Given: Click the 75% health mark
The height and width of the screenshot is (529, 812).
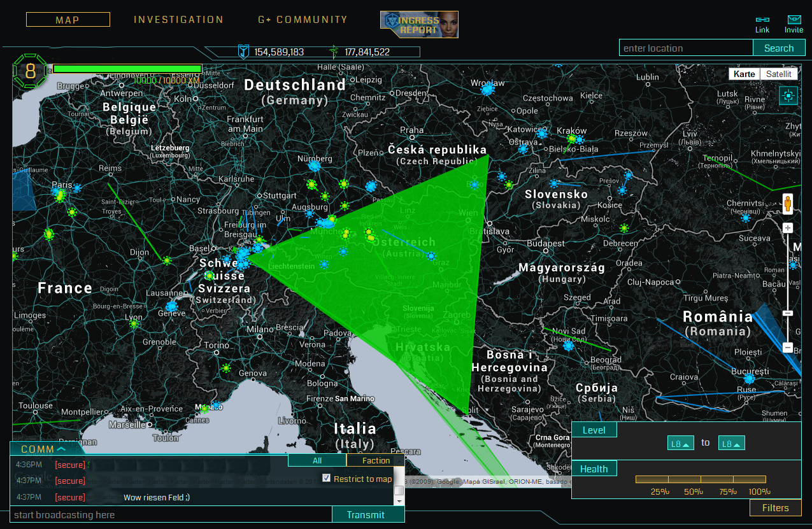Looking at the screenshot, I should pos(728,491).
